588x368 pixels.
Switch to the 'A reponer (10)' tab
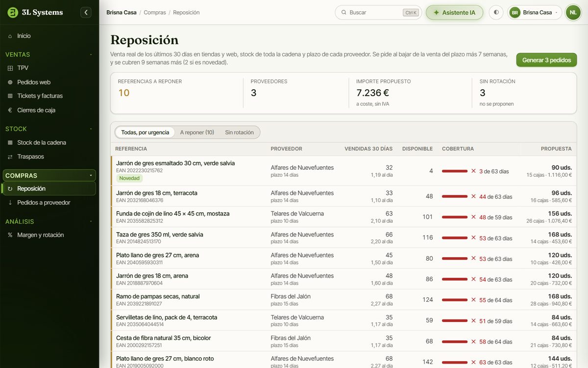tap(197, 132)
